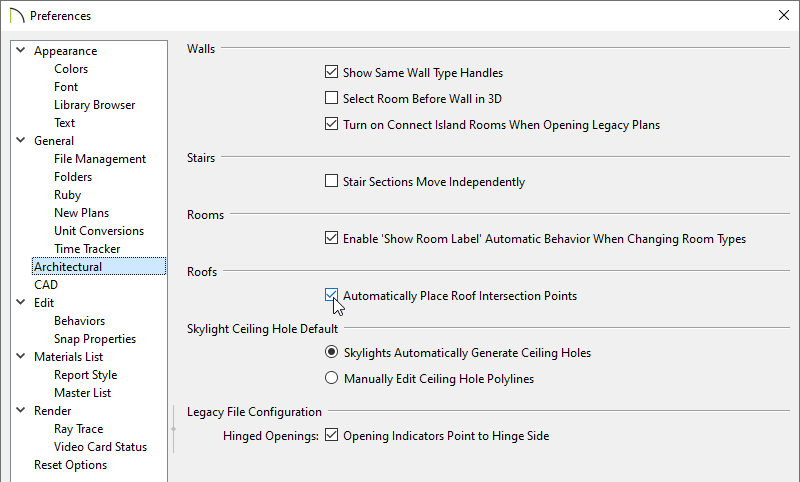Select Reset Options in the tree
This screenshot has width=800, height=482.
(x=70, y=465)
